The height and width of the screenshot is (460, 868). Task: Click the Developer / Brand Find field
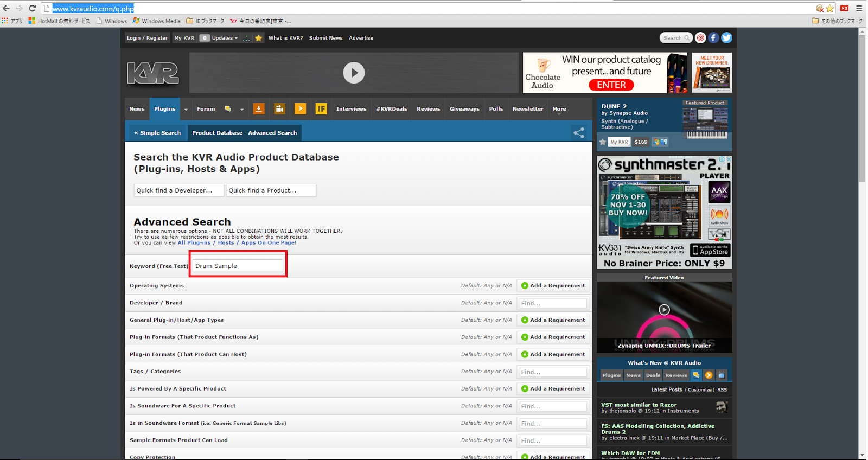point(553,303)
